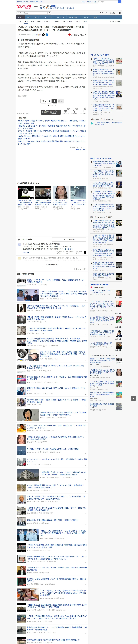Open 返信1件 replies on first comment
This screenshot has width=138, height=644.
click(x=26, y=252)
